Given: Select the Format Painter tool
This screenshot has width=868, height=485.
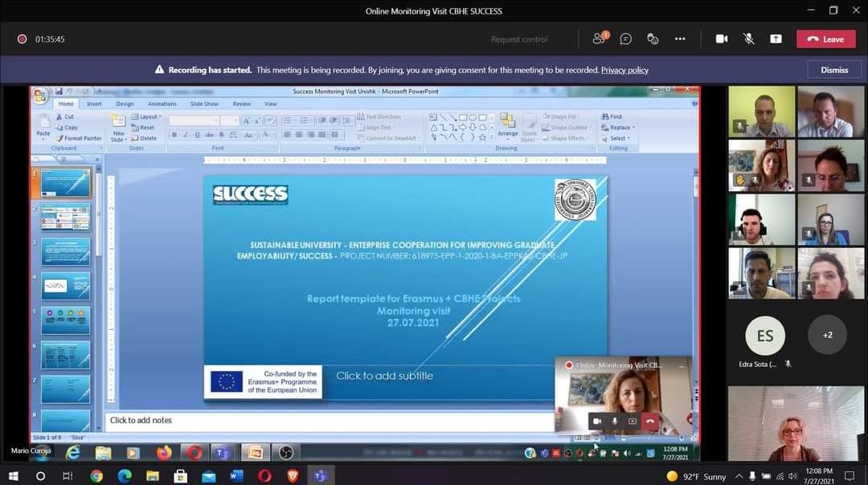Looking at the screenshot, I should click(x=79, y=138).
